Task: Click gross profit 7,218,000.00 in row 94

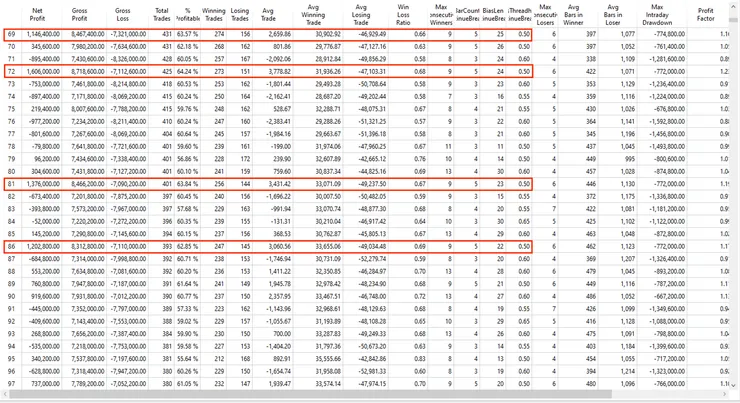Action: 88,346
